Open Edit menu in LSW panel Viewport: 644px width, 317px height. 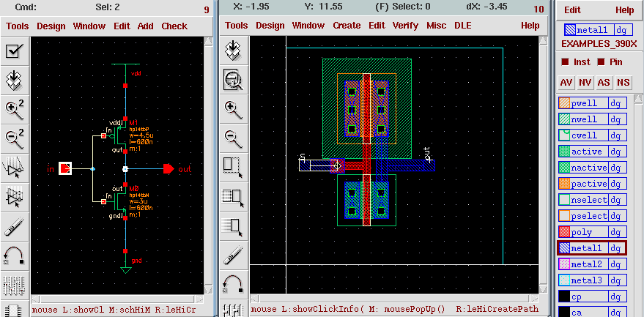[x=572, y=10]
